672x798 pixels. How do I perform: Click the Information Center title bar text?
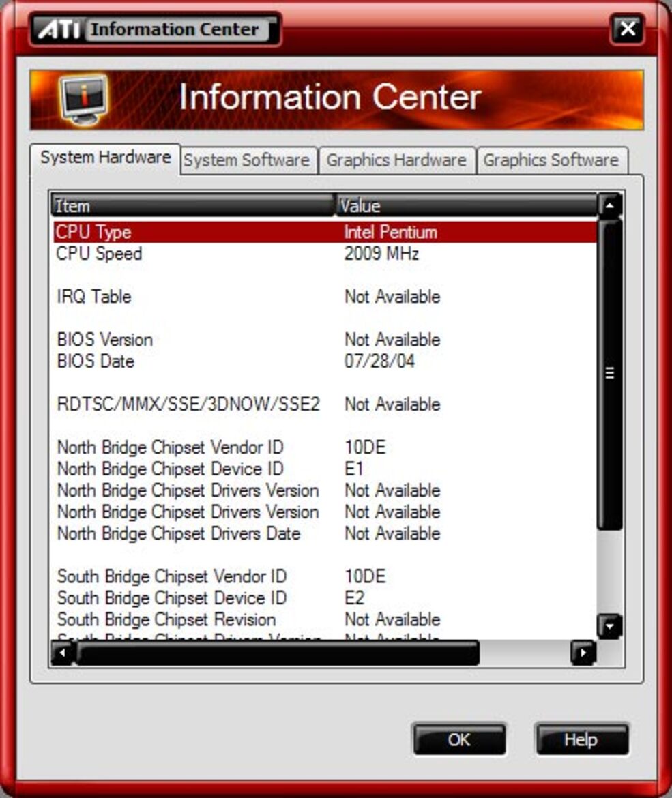click(175, 29)
